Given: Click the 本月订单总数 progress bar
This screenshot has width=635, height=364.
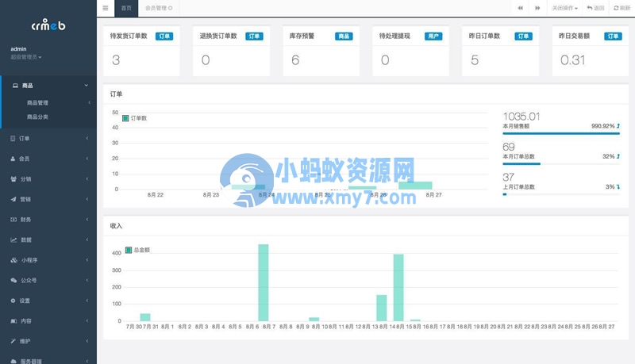Looking at the screenshot, I should [x=561, y=164].
